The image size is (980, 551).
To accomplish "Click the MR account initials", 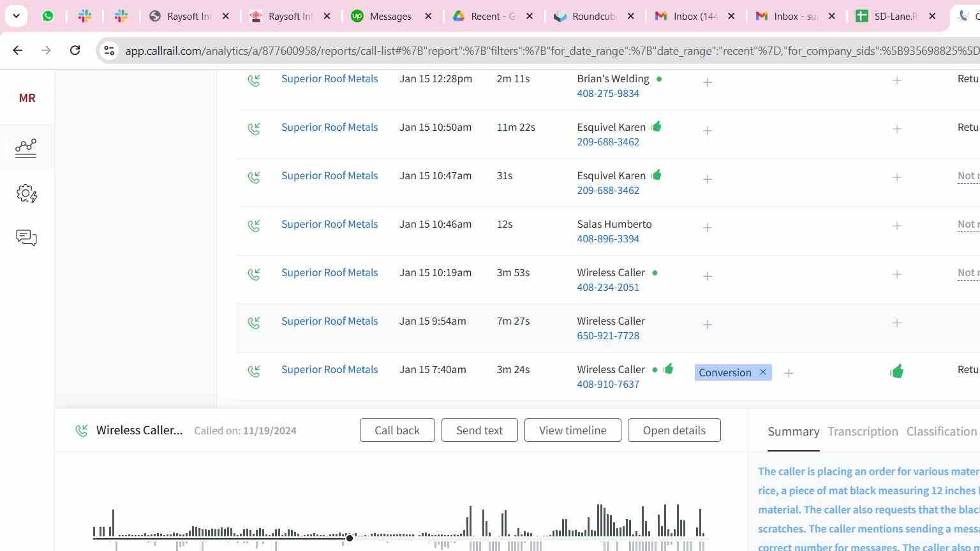I will pos(27,98).
